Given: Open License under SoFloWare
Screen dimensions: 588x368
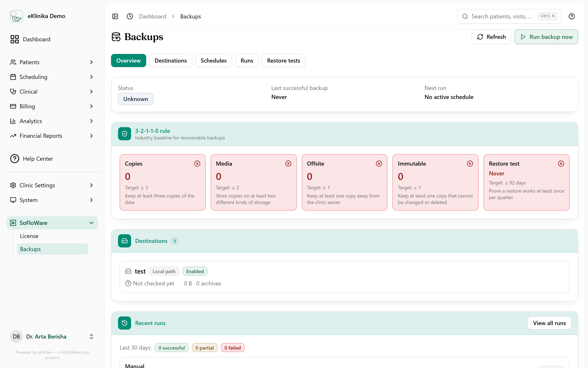Looking at the screenshot, I should 52,236.
